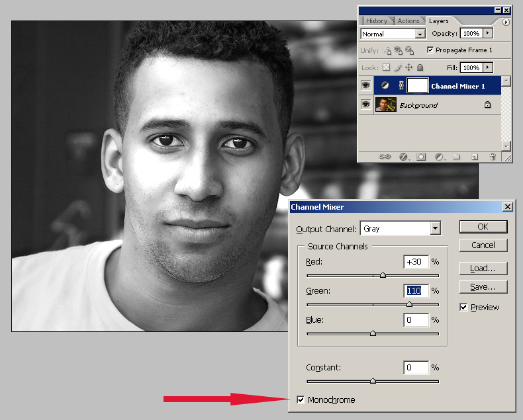Create a new layer with page icon

point(475,156)
